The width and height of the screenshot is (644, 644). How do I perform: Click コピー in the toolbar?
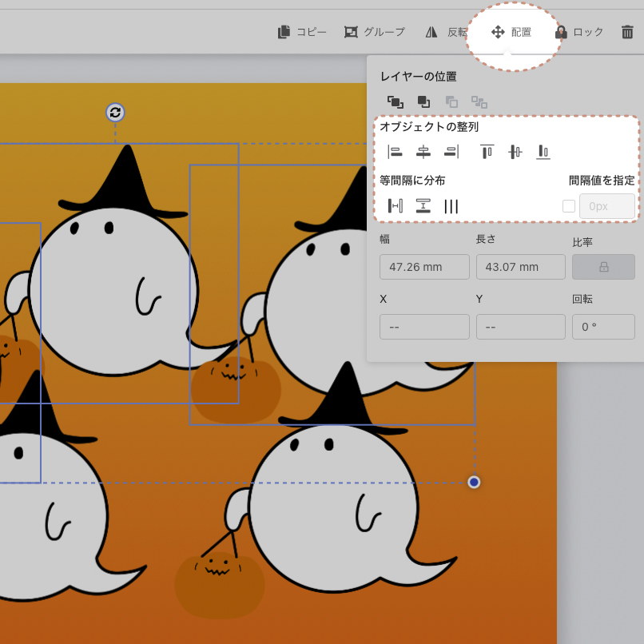(302, 32)
